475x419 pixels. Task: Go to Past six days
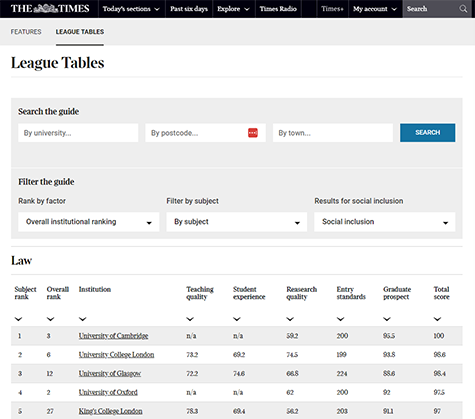click(189, 9)
